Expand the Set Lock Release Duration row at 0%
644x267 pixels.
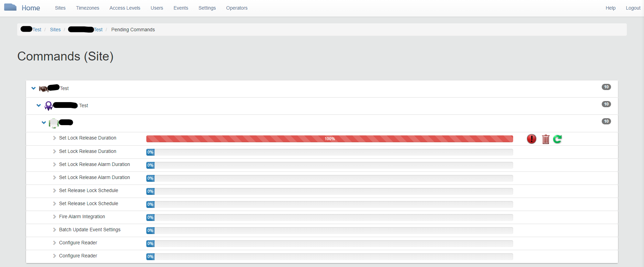pyautogui.click(x=55, y=152)
